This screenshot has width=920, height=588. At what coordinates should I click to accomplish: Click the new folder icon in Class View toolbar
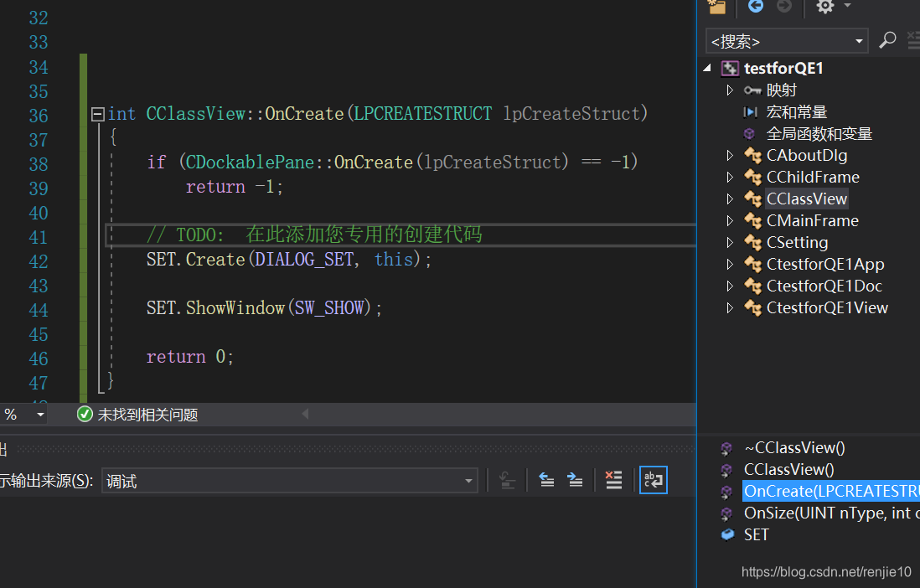[717, 7]
